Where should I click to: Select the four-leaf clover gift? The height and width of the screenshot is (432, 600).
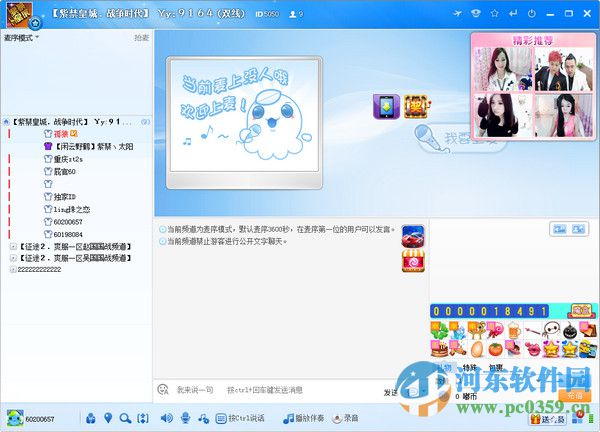click(439, 331)
